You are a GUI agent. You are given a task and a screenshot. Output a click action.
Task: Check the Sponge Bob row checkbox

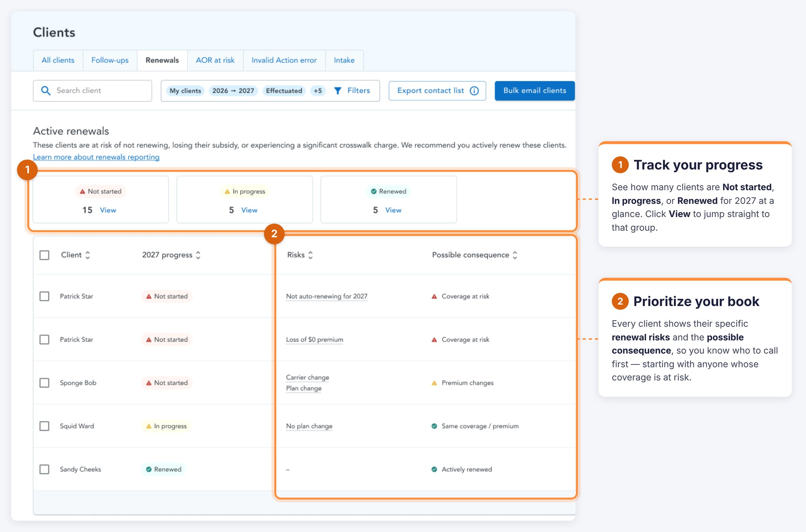tap(44, 383)
